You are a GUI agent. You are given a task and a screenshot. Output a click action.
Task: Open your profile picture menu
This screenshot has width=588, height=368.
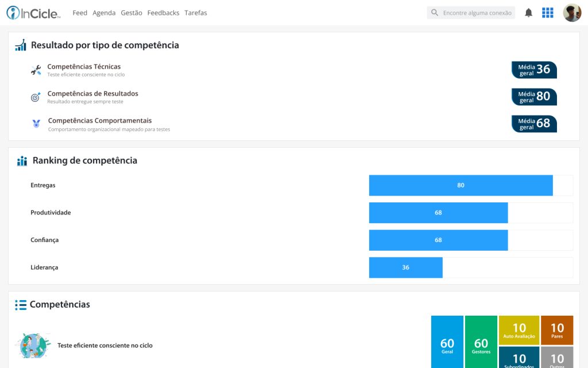point(572,12)
